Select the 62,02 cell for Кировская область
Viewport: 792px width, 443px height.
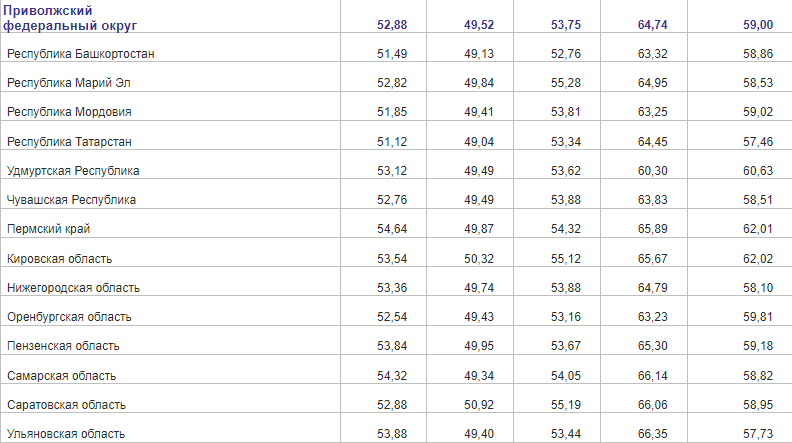coord(758,259)
